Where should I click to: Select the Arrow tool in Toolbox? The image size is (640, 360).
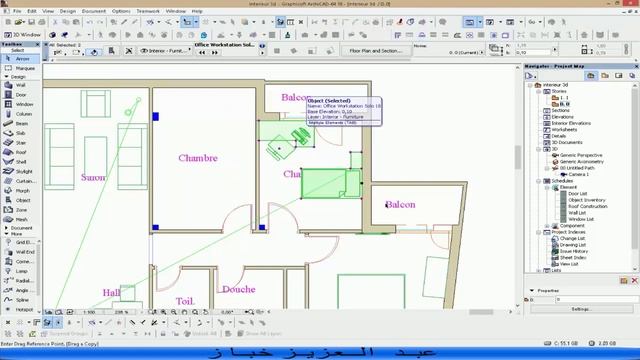tap(20, 59)
